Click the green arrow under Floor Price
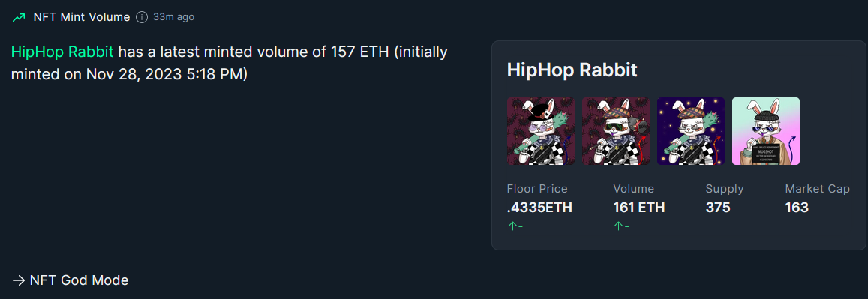Screen dimensions: 868x299 tap(512, 226)
